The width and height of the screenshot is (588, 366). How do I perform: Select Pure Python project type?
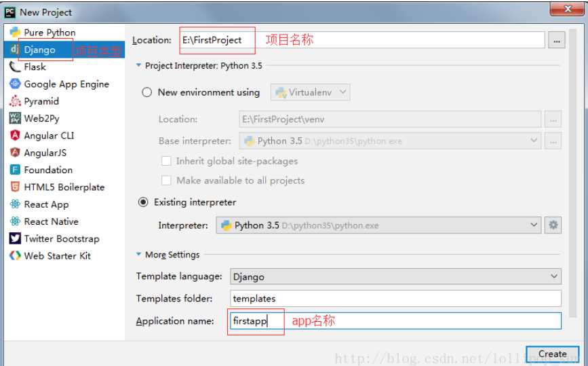pos(64,33)
